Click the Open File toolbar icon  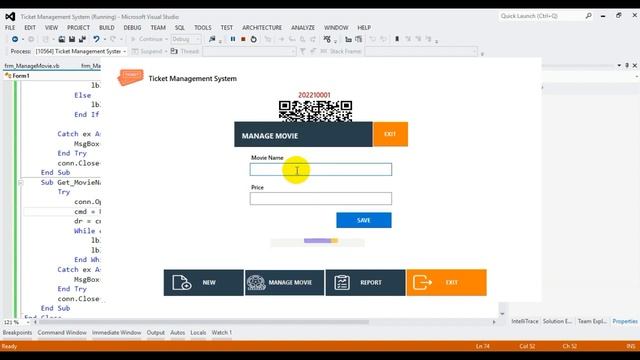pos(62,39)
